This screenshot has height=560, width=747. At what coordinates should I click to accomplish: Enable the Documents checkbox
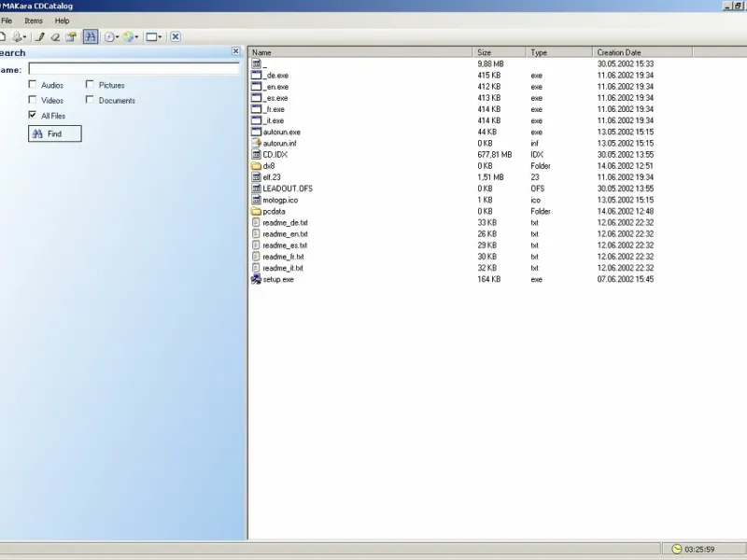pyautogui.click(x=90, y=100)
